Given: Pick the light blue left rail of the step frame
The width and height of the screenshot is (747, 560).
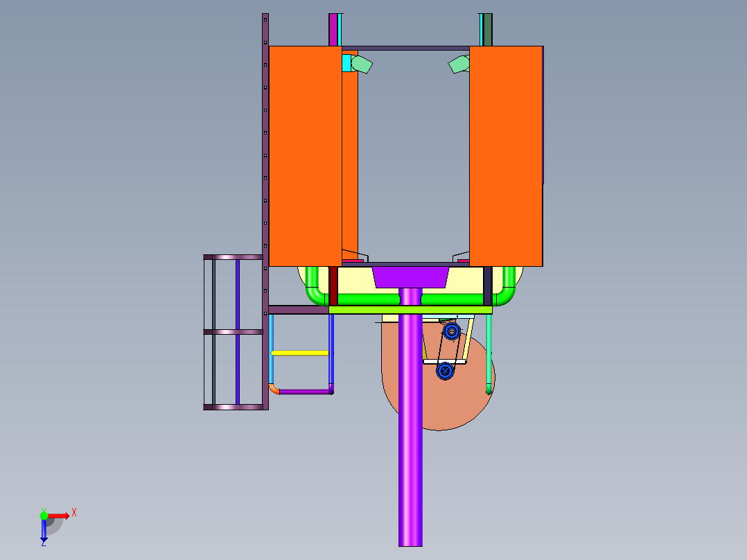Looking at the screenshot, I should tap(271, 349).
